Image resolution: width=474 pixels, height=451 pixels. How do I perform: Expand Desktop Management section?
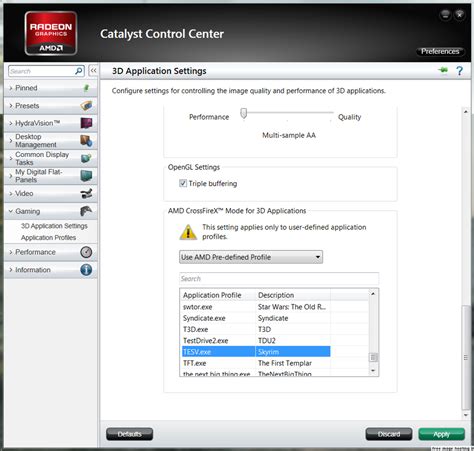pyautogui.click(x=51, y=141)
